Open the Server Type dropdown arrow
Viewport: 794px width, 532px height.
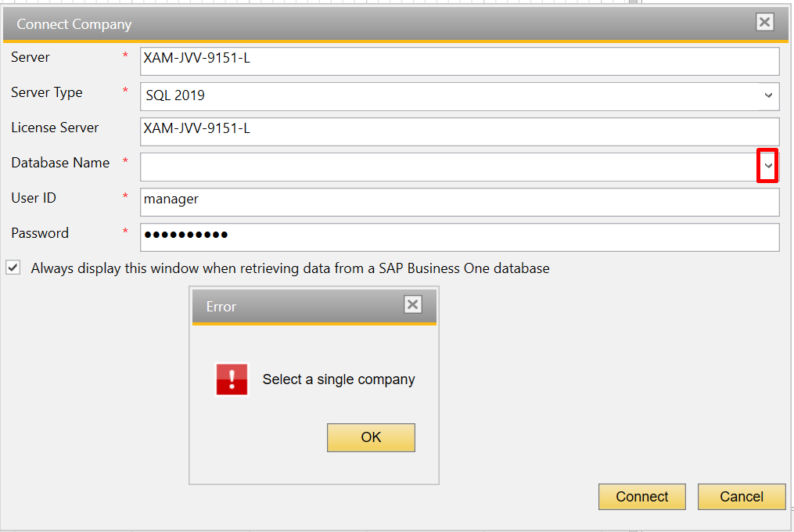[x=768, y=95]
